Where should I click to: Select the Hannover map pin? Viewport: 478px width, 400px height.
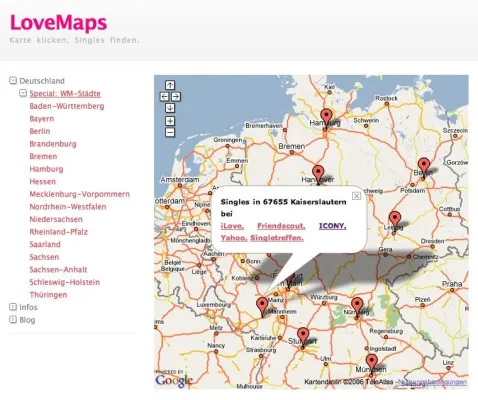(318, 174)
